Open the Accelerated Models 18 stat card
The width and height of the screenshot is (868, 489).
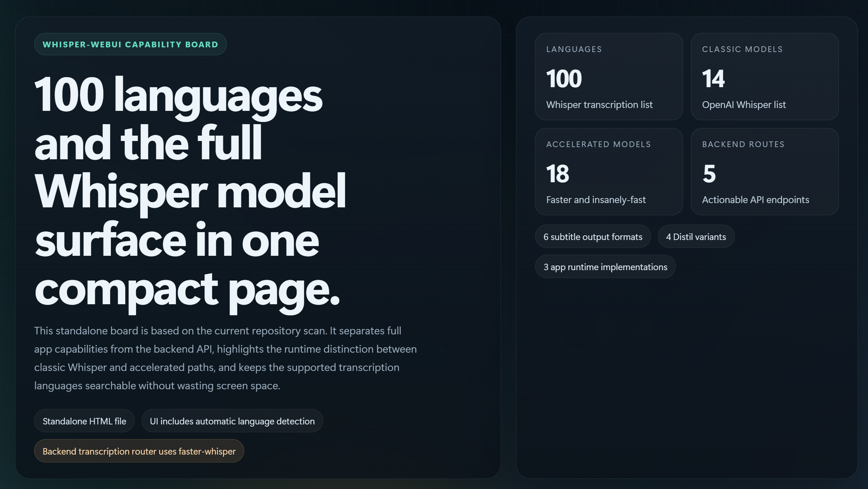[x=609, y=172]
